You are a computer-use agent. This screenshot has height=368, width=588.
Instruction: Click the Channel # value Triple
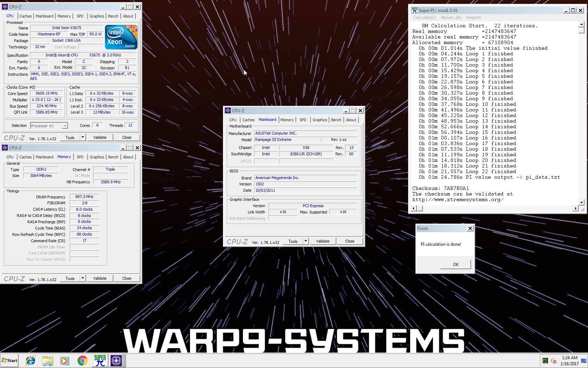tap(111, 169)
